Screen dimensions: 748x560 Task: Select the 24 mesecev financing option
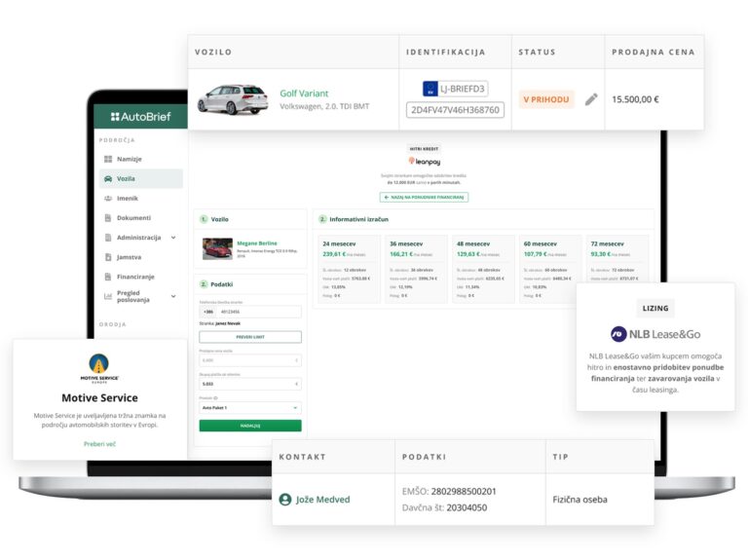tap(348, 268)
